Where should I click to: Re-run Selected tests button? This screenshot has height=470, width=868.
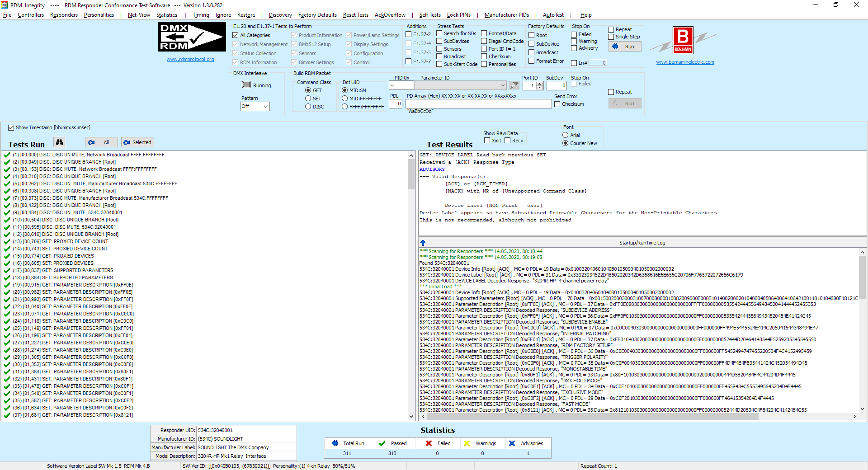click(137, 142)
